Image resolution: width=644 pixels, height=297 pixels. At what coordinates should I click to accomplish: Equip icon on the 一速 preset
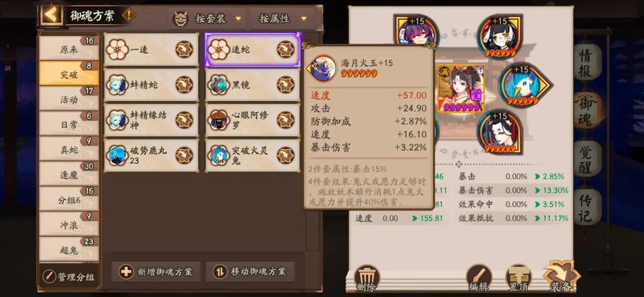point(185,49)
